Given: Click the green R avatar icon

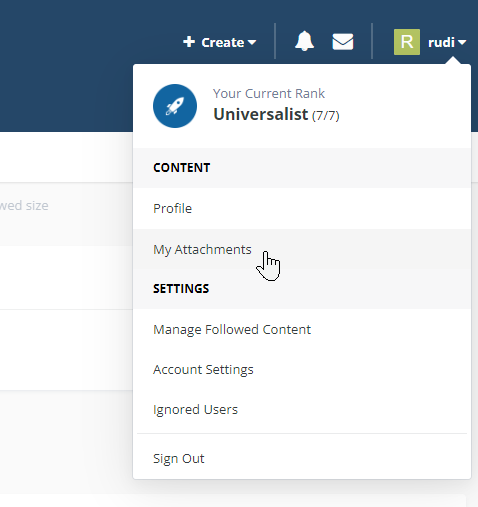Looking at the screenshot, I should [407, 42].
